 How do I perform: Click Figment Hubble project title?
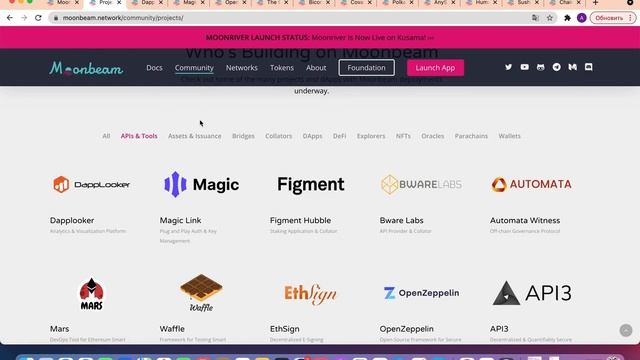tap(300, 220)
